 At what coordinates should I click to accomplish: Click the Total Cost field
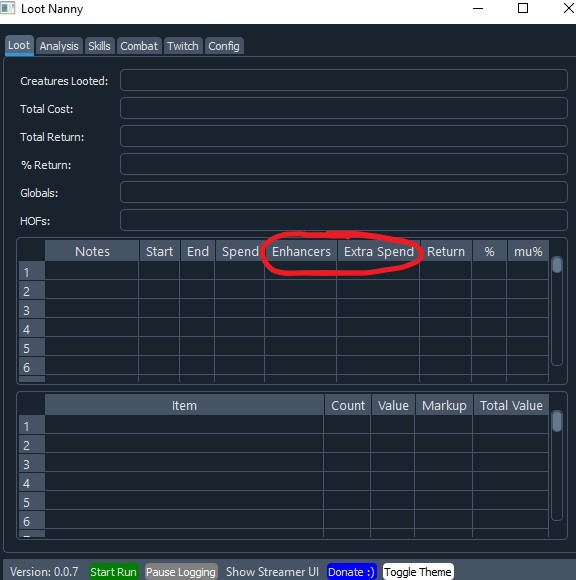344,108
